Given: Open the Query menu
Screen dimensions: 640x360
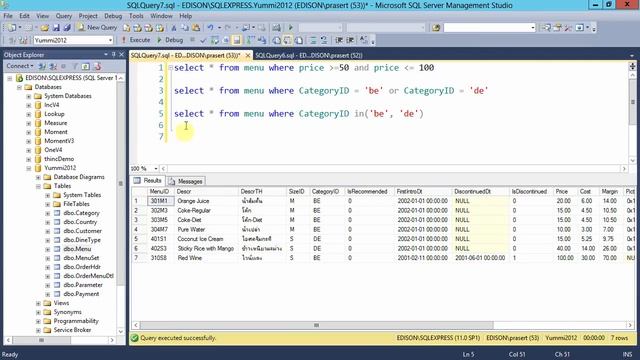Looking at the screenshot, I should tap(64, 16).
